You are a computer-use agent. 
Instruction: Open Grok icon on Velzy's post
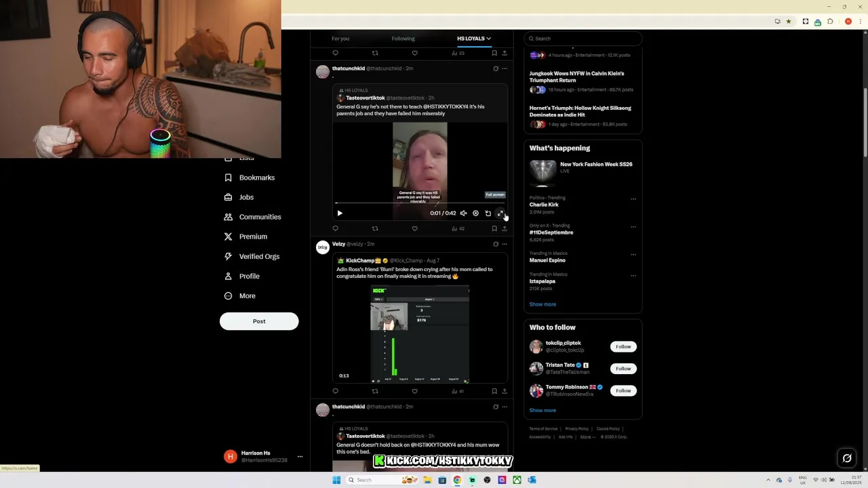coord(496,244)
